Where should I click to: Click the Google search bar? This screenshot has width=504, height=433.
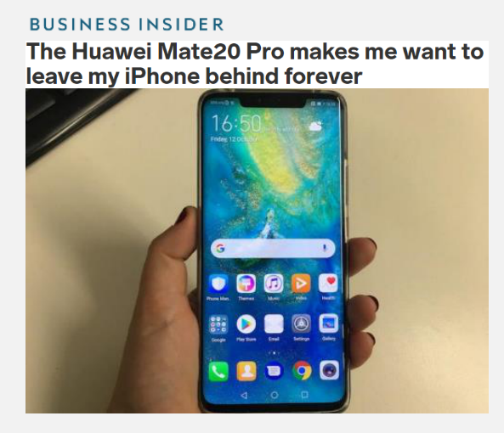(x=273, y=248)
